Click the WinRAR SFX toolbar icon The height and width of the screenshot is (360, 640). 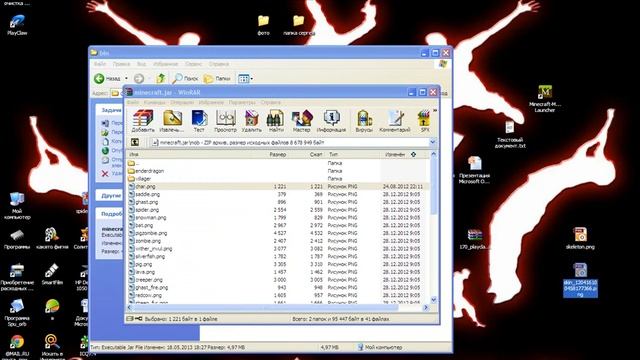424,121
